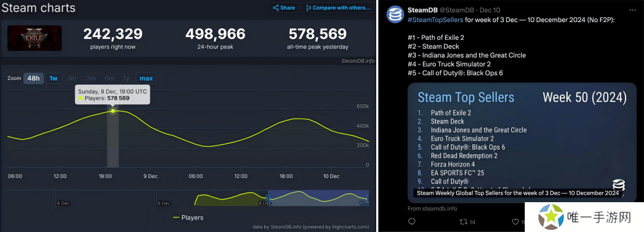Open the Dec 10 tweet timestamp
The image size is (644, 232).
coord(490,10)
